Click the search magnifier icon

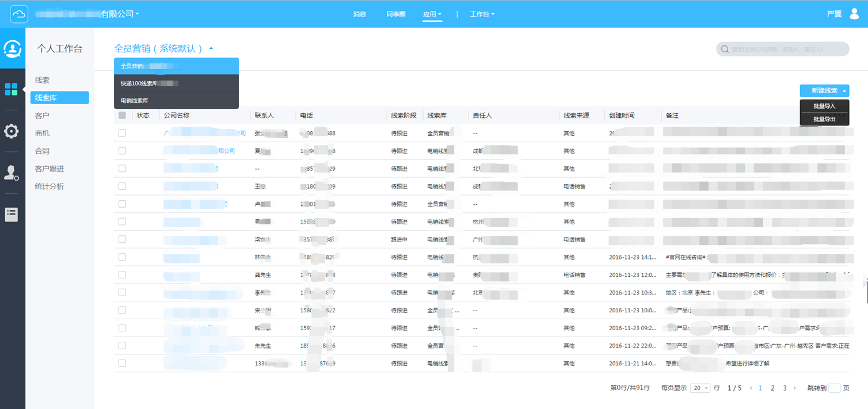click(x=725, y=49)
